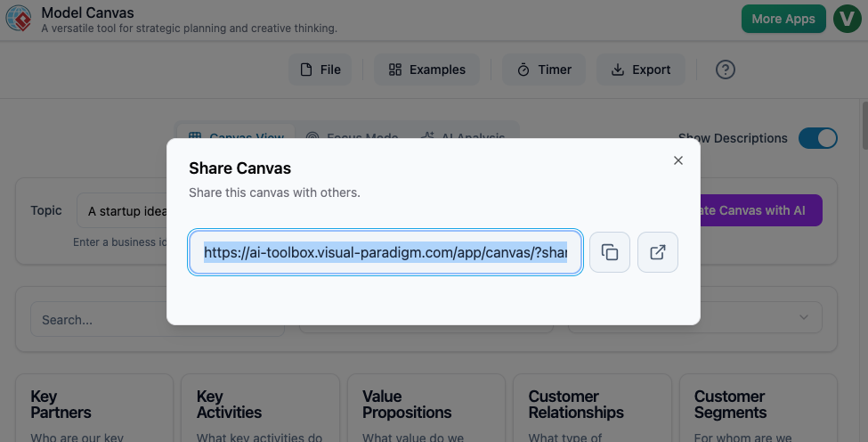Viewport: 868px width, 442px height.
Task: Open the File menu
Action: click(320, 70)
